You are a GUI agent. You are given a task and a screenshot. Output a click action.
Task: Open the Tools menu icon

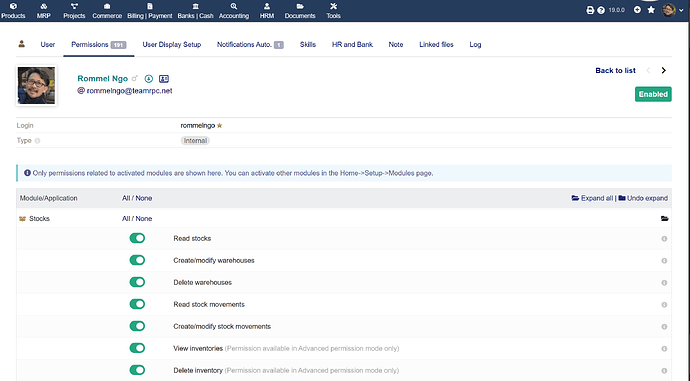pos(333,11)
